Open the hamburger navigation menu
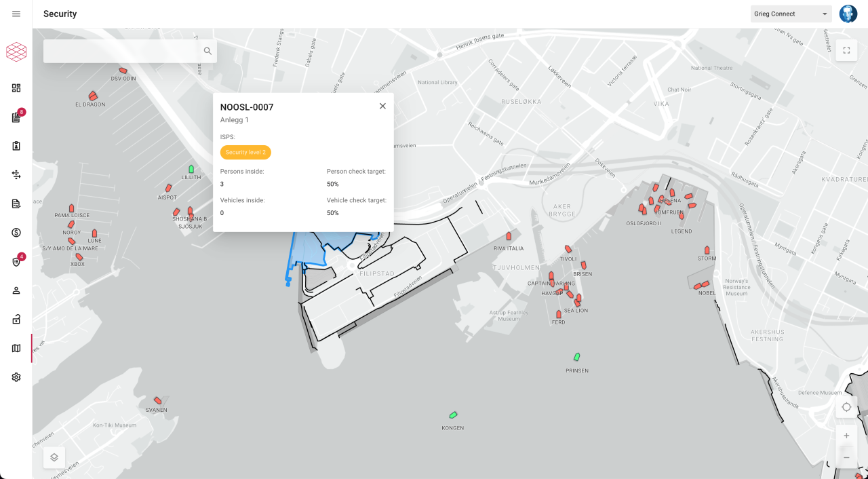The width and height of the screenshot is (868, 479). pyautogui.click(x=16, y=14)
